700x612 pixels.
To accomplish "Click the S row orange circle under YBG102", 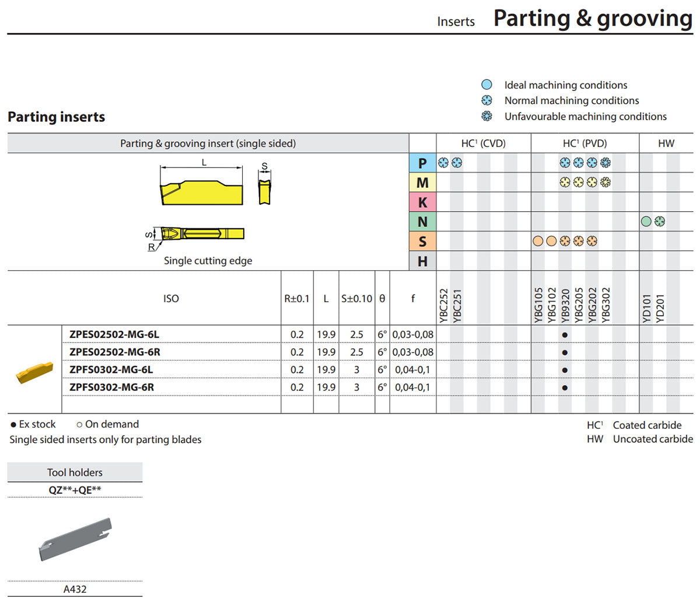I will click(551, 241).
